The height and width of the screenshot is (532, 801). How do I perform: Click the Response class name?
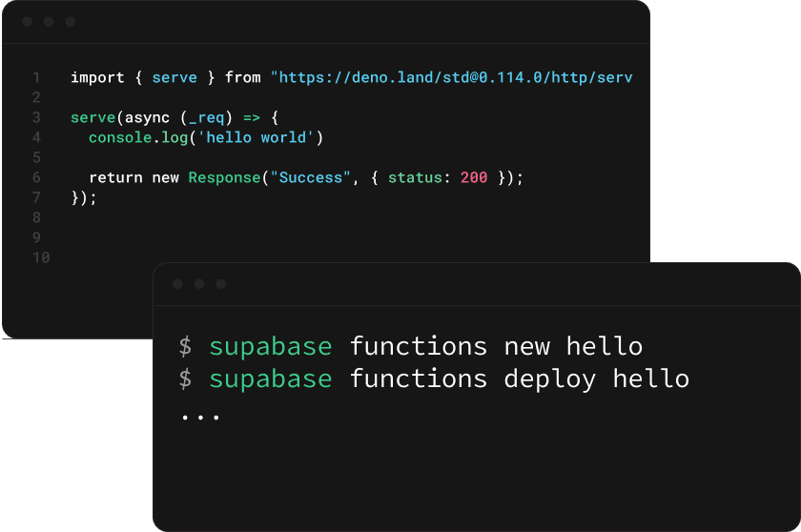click(x=224, y=177)
